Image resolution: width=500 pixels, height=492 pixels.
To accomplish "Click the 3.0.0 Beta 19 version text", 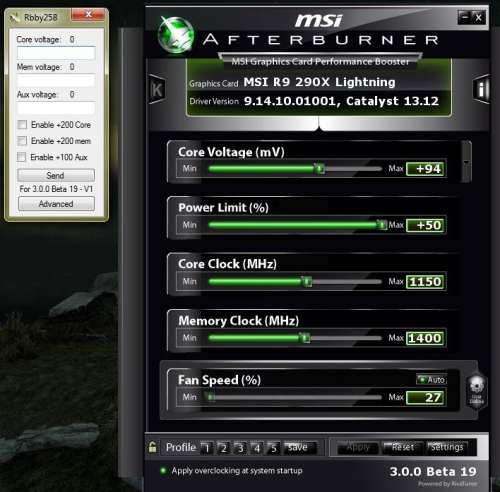I will point(433,471).
